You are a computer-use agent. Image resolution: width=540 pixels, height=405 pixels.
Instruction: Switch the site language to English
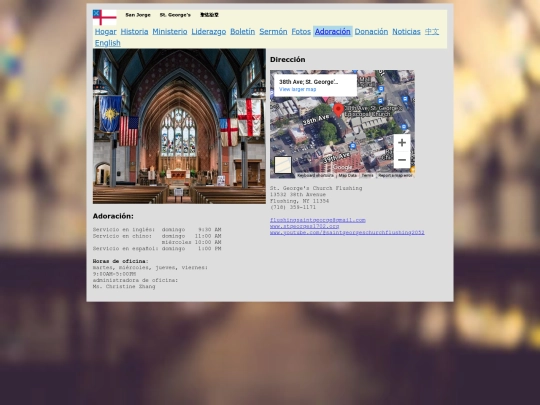[108, 43]
